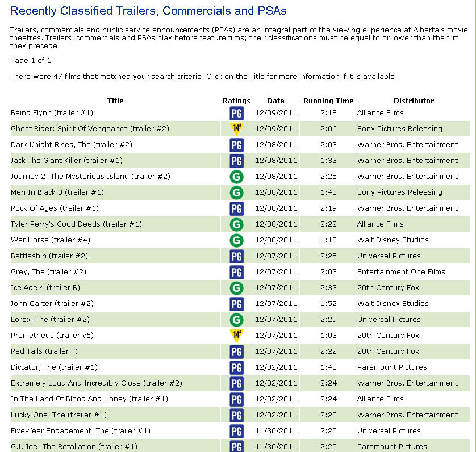Select the John Carter (trailer #2) title
Viewport: 476px width, 452px height.
(x=52, y=304)
